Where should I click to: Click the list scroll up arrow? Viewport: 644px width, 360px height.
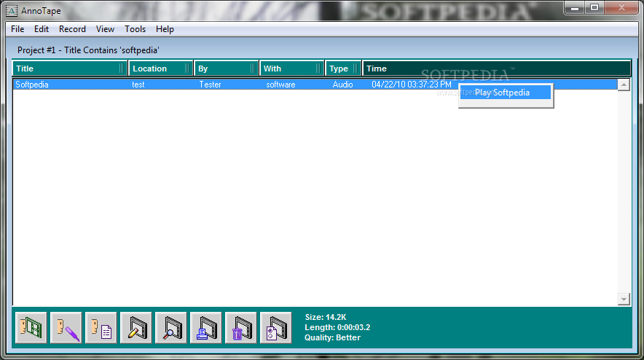click(x=624, y=85)
